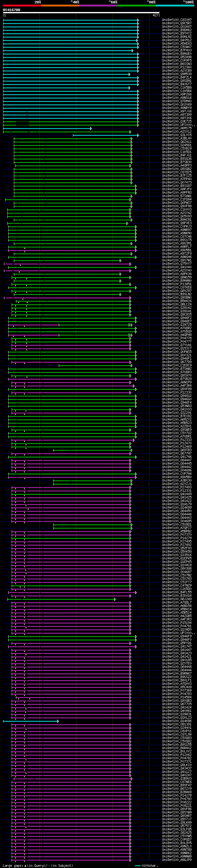Click the green ~80% identity legend segment

pos(137,6)
